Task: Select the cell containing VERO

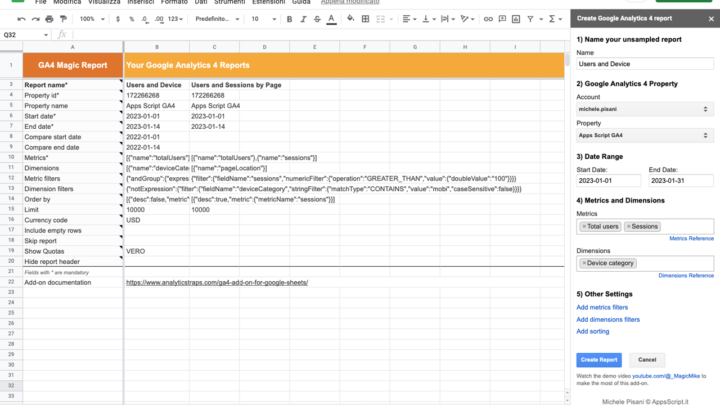Action: click(x=157, y=251)
